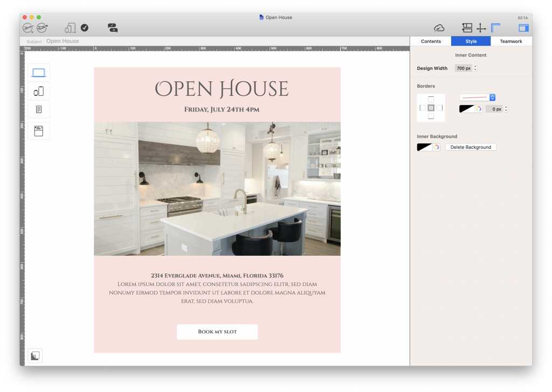Viewport: 552px width, 392px height.
Task: Select the Style tab
Action: (471, 41)
